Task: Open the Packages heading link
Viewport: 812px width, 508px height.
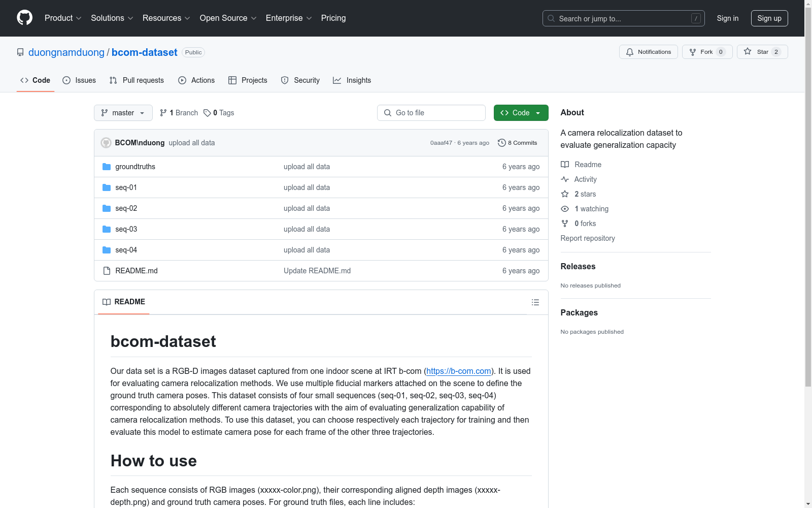Action: [579, 312]
